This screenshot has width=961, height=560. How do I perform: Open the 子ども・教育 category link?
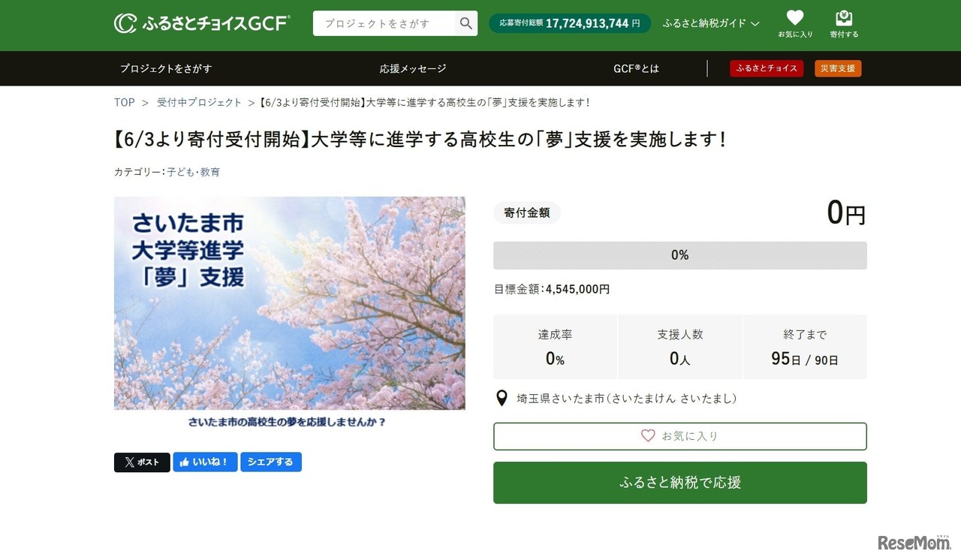point(194,172)
